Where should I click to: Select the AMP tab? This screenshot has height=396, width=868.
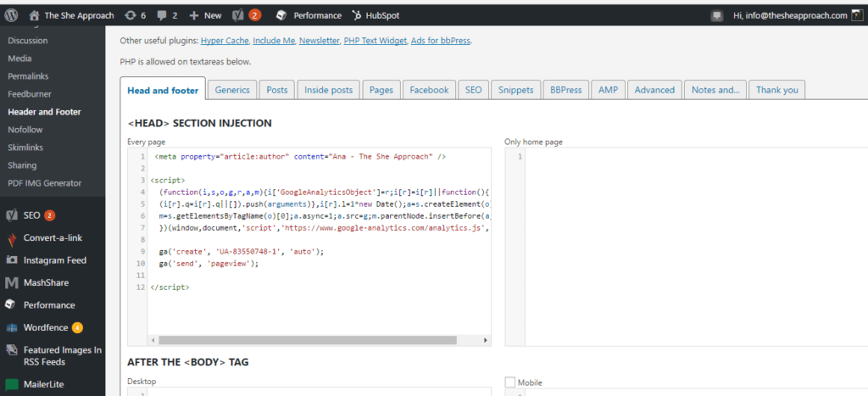(x=609, y=90)
